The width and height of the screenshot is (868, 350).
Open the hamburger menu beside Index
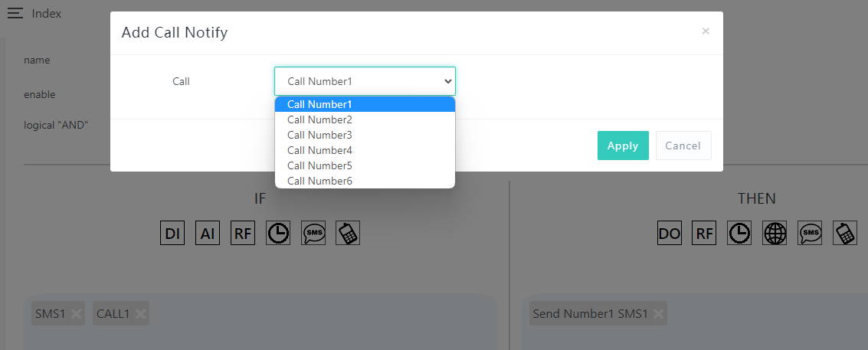coord(15,14)
